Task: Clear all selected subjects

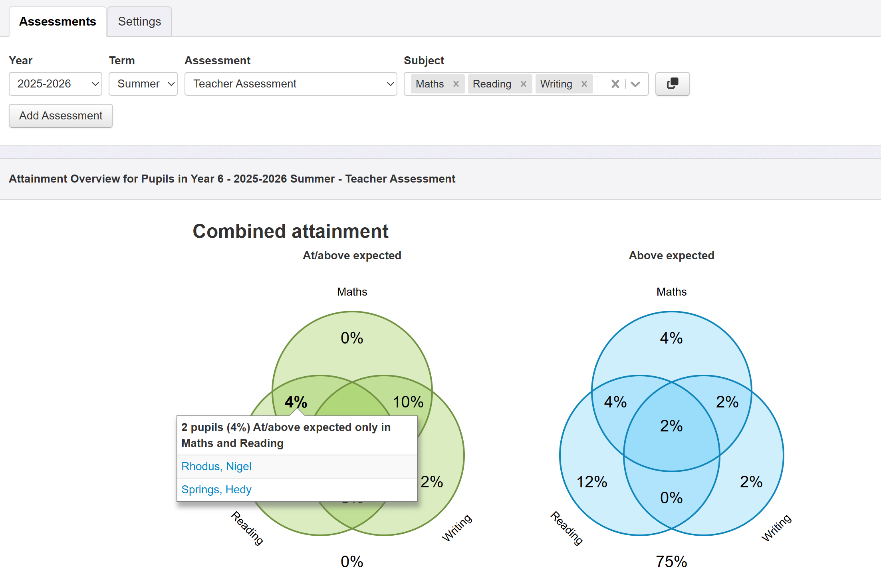Action: (615, 84)
